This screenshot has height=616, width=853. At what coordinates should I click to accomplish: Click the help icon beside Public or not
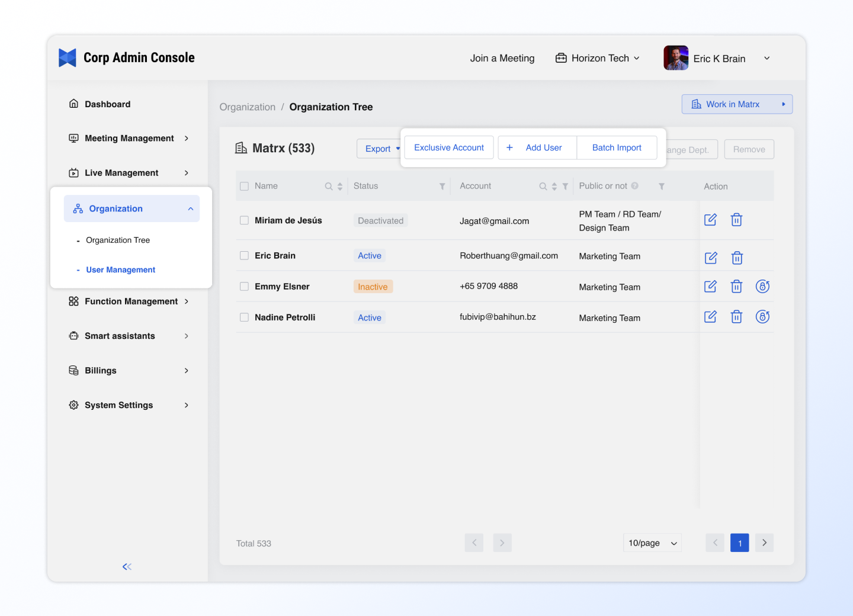click(x=634, y=186)
